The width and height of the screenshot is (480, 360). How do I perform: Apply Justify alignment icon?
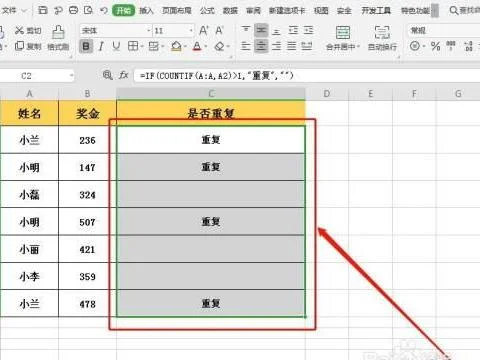[292, 46]
